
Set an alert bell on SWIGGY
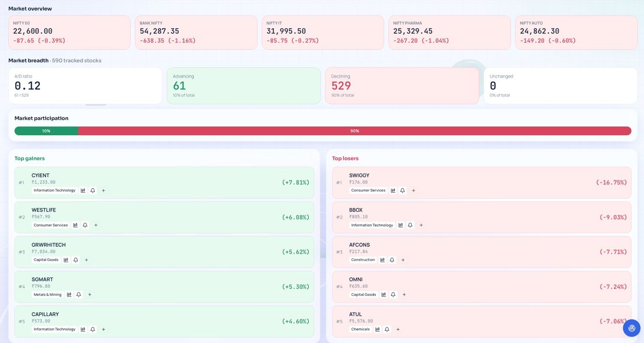[402, 190]
